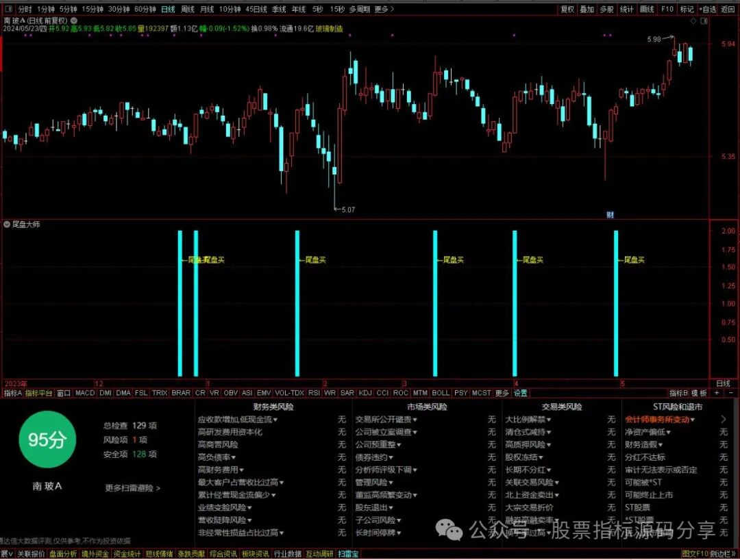Switch to the 60分钟 chart period

(145, 9)
